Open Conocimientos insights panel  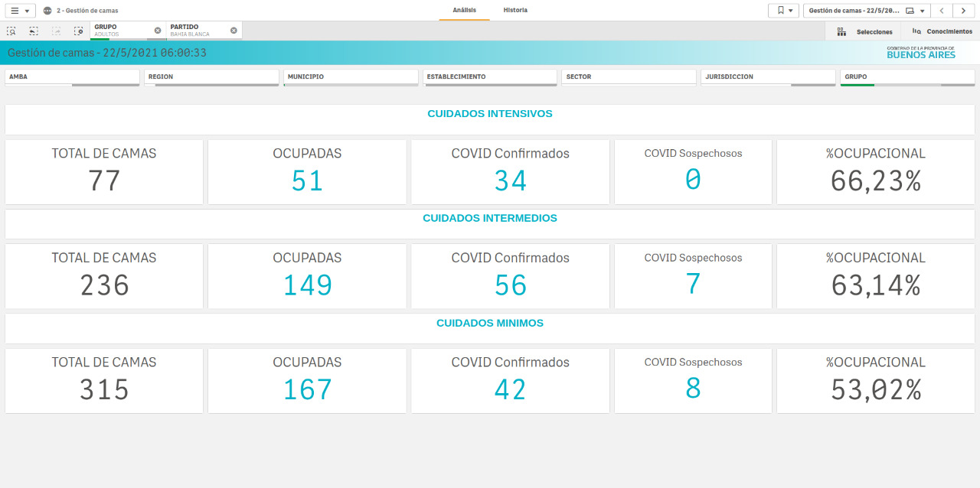(942, 31)
